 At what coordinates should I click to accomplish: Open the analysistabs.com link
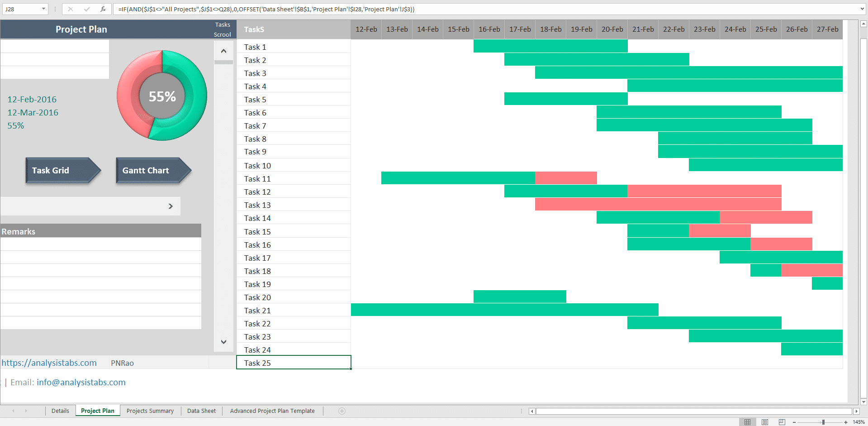point(49,362)
